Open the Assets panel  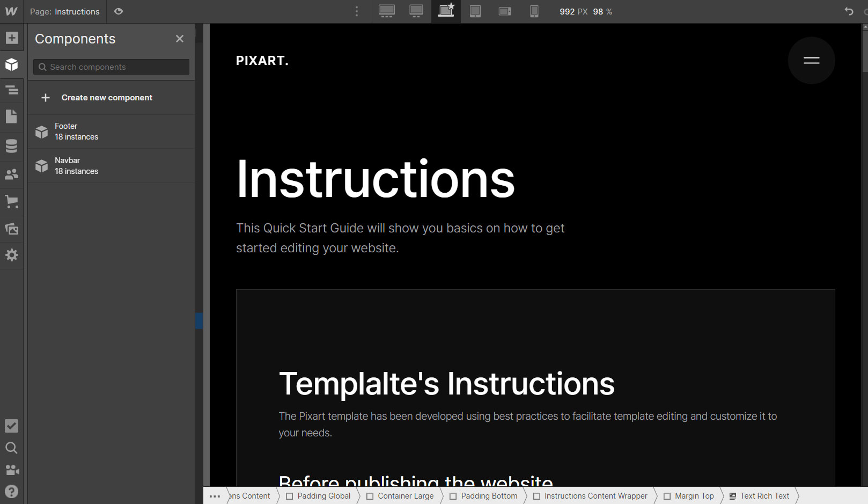click(x=12, y=229)
